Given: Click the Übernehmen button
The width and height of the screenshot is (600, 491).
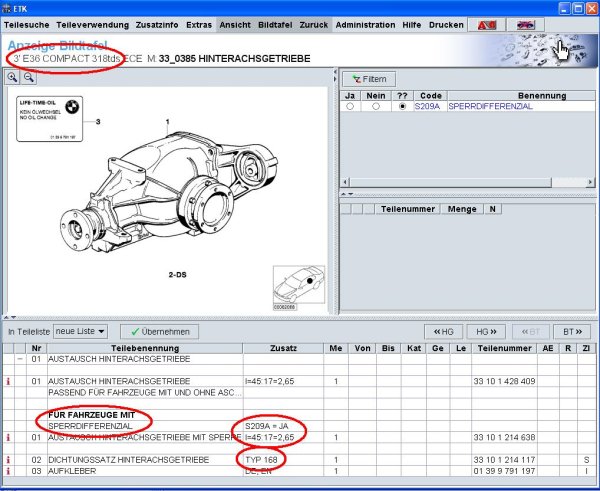Looking at the screenshot, I should pyautogui.click(x=159, y=331).
